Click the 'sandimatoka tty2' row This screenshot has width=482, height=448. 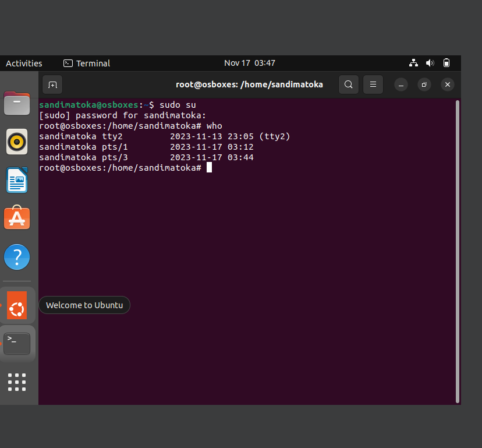pyautogui.click(x=165, y=136)
